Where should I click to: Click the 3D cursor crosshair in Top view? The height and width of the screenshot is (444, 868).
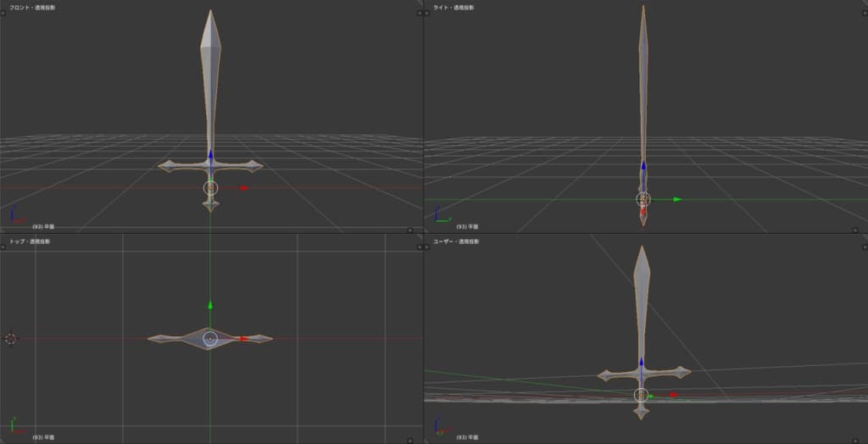10,338
